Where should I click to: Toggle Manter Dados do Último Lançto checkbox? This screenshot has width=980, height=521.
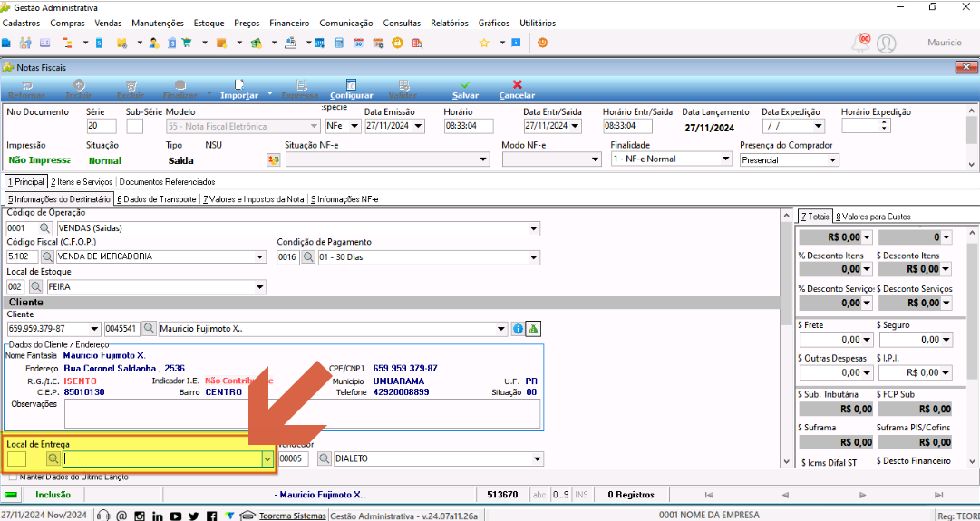pos(13,477)
